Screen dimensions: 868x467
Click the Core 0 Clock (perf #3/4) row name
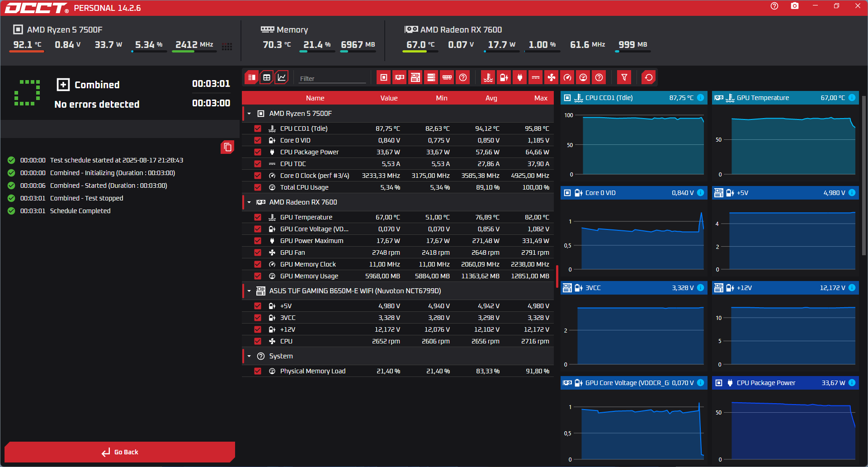pyautogui.click(x=315, y=176)
